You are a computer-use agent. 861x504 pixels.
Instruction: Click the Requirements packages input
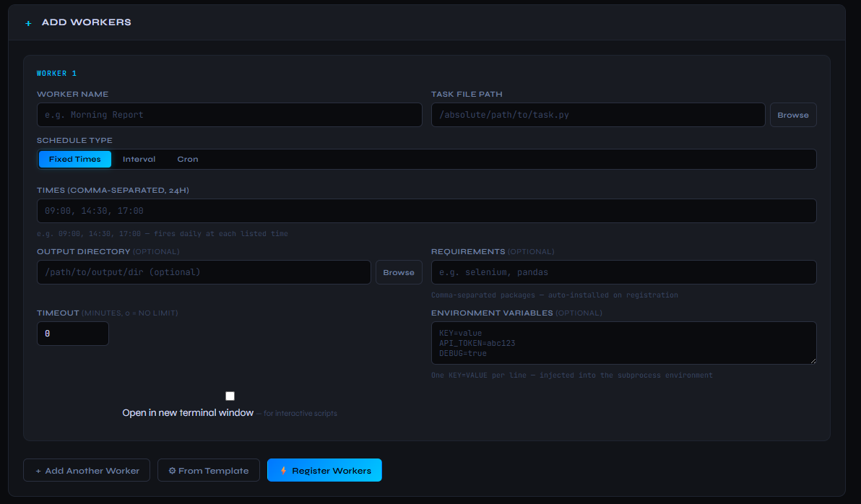624,272
